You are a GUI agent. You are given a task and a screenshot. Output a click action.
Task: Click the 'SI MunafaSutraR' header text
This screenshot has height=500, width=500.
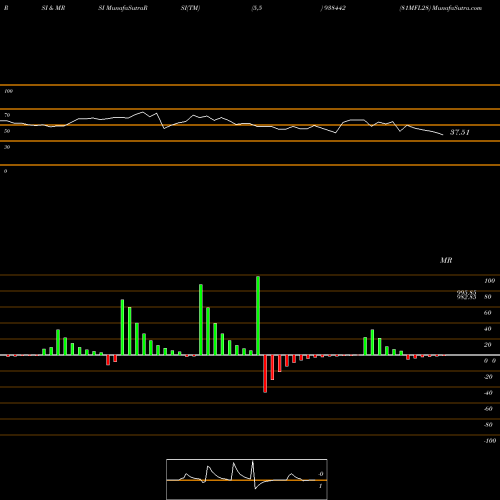coord(123,8)
